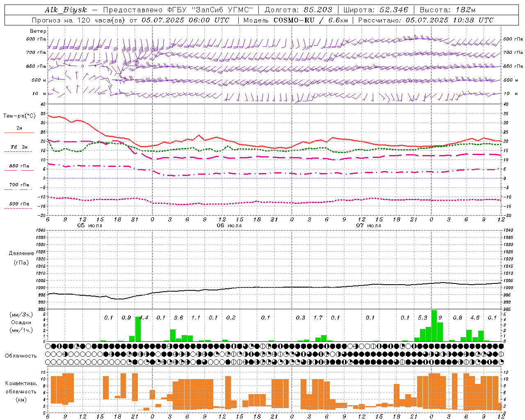
Task: Click the 5.3 precipitation total
Action: coord(422,317)
